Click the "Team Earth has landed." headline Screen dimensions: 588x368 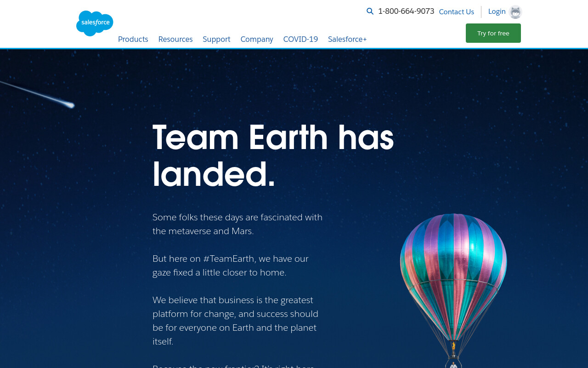273,155
